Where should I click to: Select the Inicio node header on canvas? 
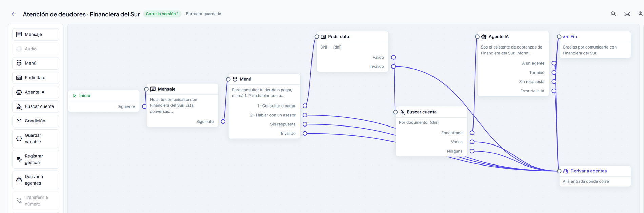[104, 96]
